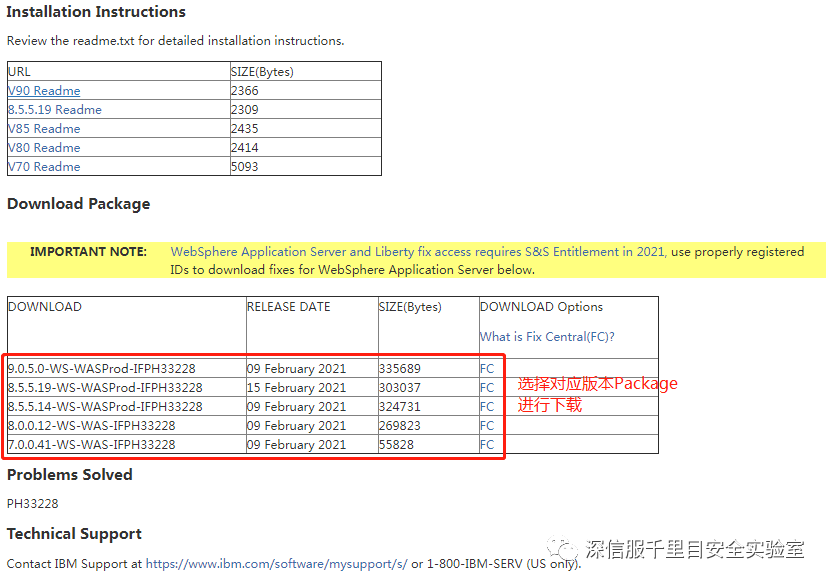Click the readme size value 2366
This screenshot has height=585, width=831.
[244, 91]
